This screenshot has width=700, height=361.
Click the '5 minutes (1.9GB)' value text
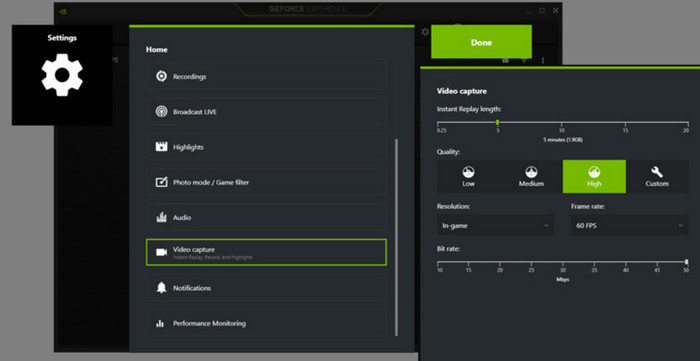tap(562, 140)
